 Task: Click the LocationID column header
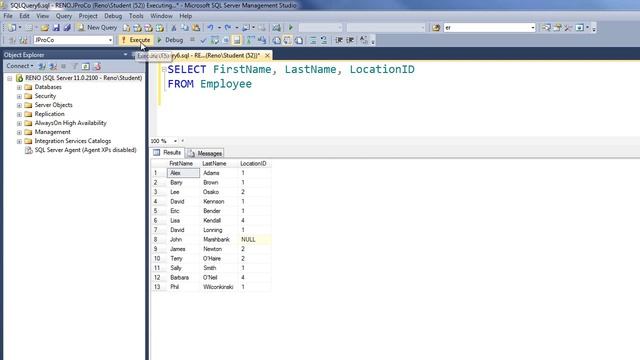[253, 163]
